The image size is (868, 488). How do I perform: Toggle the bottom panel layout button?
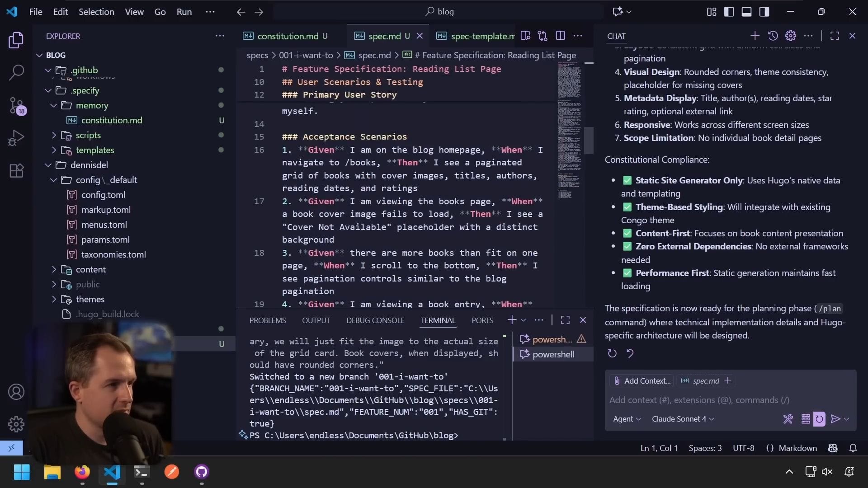point(746,12)
